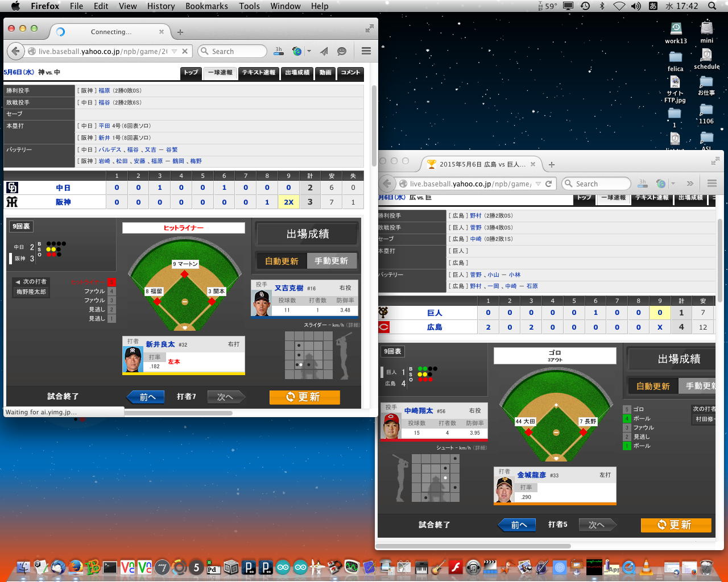
Task: Select コメント tab in Chunichi–Hanshin page
Action: coord(350,73)
